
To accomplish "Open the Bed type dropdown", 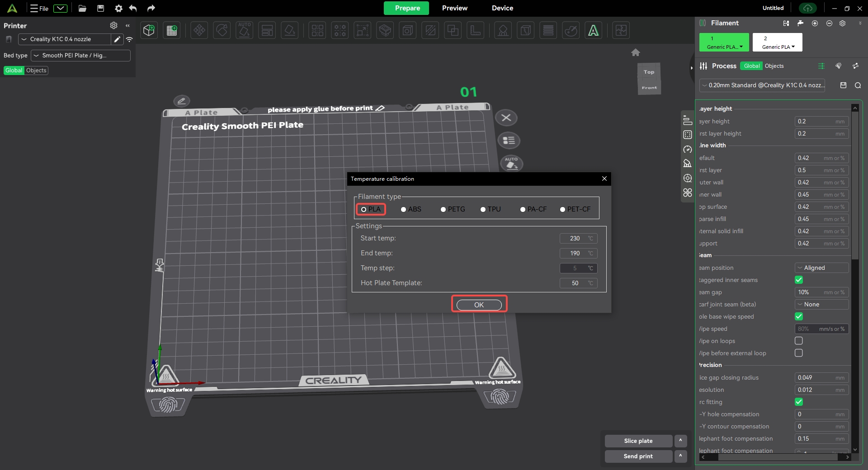I will click(80, 56).
